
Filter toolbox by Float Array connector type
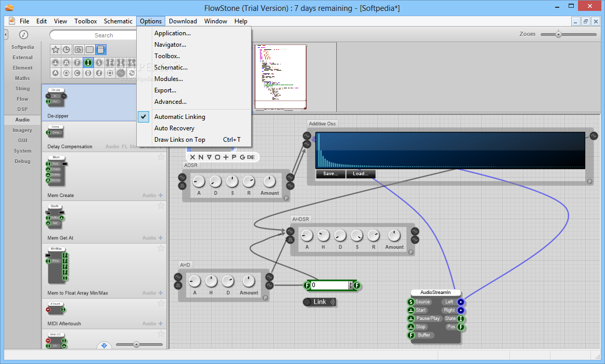110,62
